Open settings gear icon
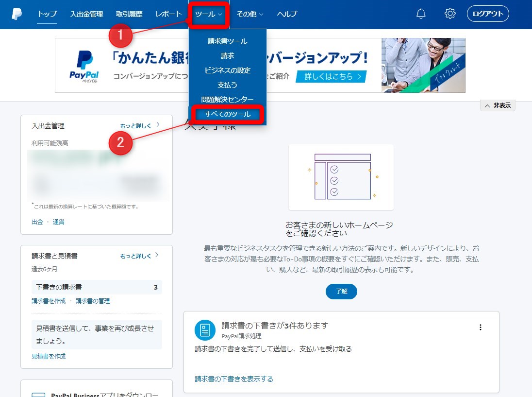Image resolution: width=532 pixels, height=397 pixels. pos(450,14)
